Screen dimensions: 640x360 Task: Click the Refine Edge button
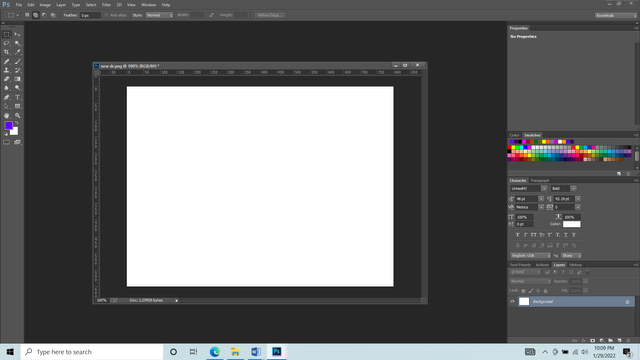(269, 15)
